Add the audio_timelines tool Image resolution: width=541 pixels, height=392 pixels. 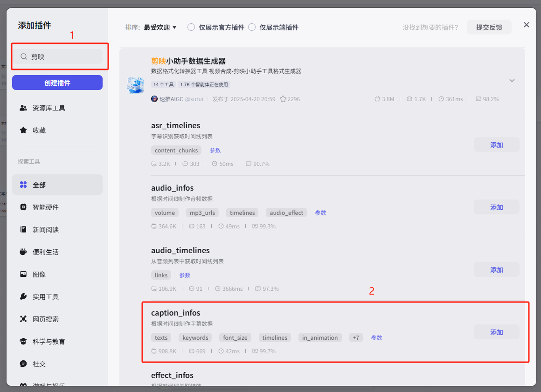click(497, 269)
